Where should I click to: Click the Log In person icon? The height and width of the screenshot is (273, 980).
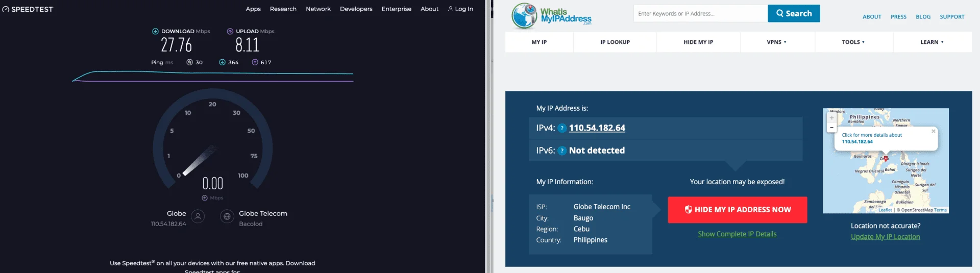pos(451,9)
